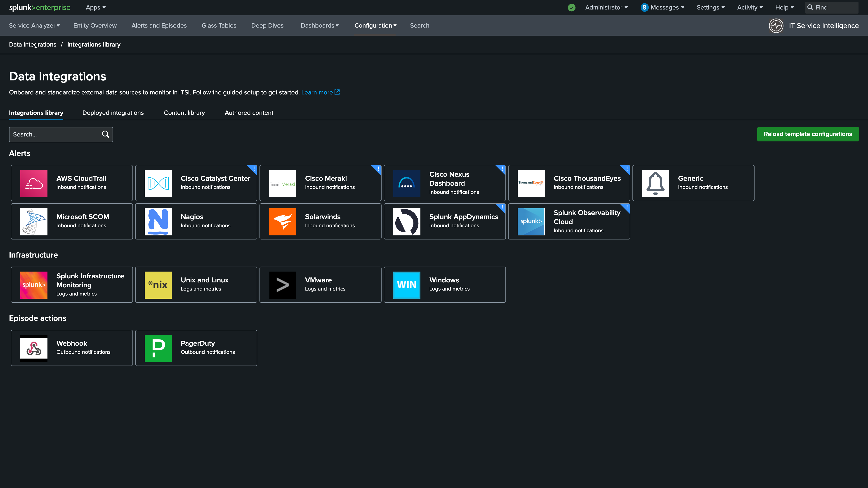
Task: Expand the Activity dropdown
Action: tap(750, 7)
